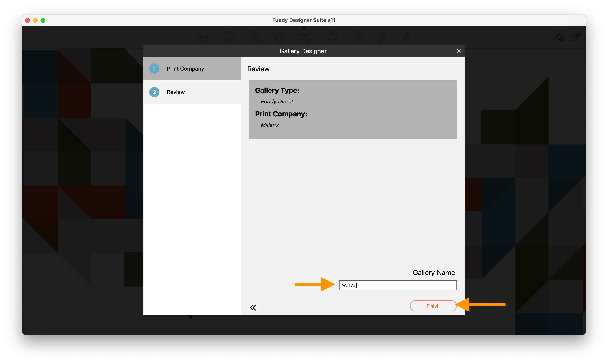Screen dimensions: 608x364
Task: Click the yellow minimize window button
Action: pyautogui.click(x=35, y=20)
